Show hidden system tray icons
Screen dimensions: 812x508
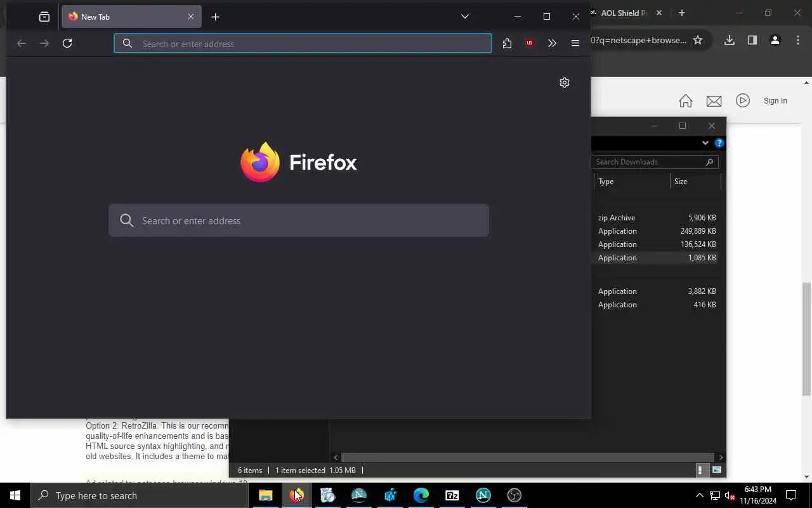699,495
